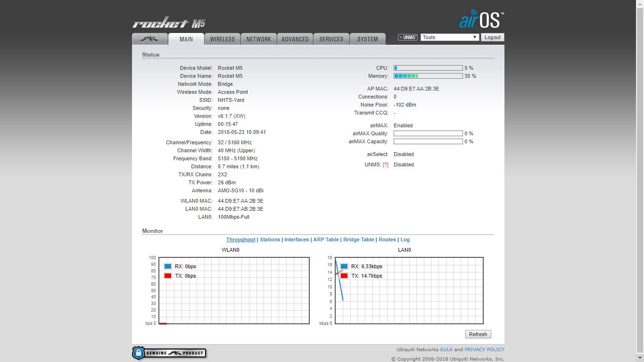The height and width of the screenshot is (362, 644).
Task: Click the Refresh button
Action: (478, 334)
